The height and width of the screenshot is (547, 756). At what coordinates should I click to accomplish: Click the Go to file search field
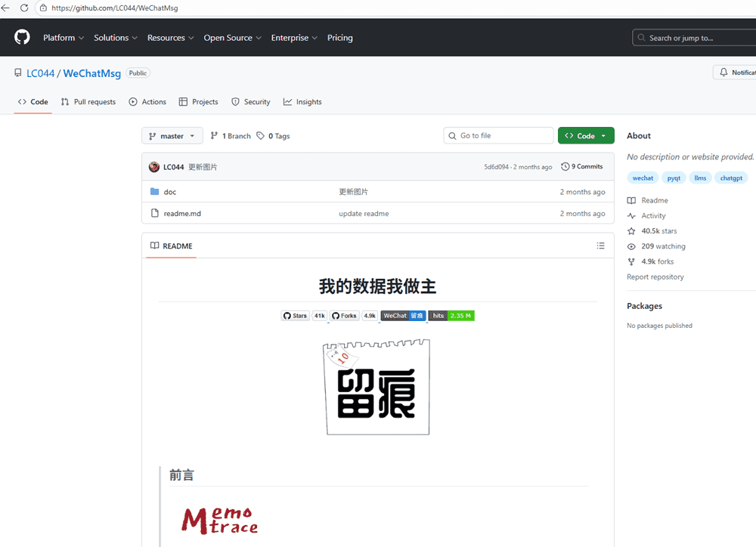503,136
